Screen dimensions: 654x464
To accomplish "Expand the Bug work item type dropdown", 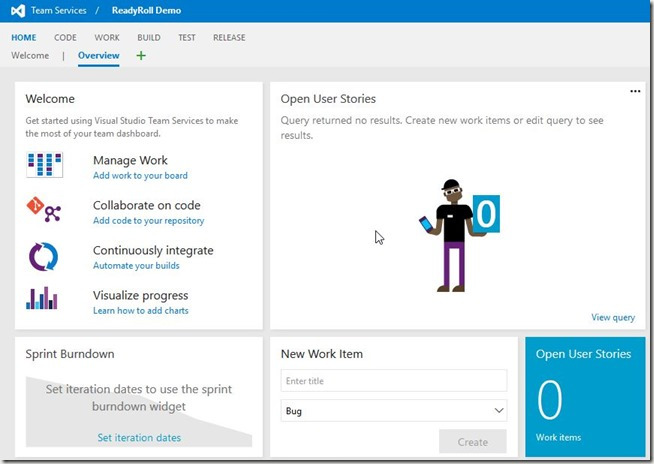I will [x=394, y=411].
